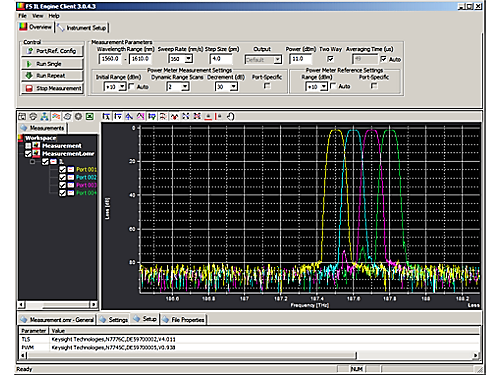This screenshot has height=375, width=500.
Task: Open the Sweep Rate dropdown
Action: pos(189,59)
